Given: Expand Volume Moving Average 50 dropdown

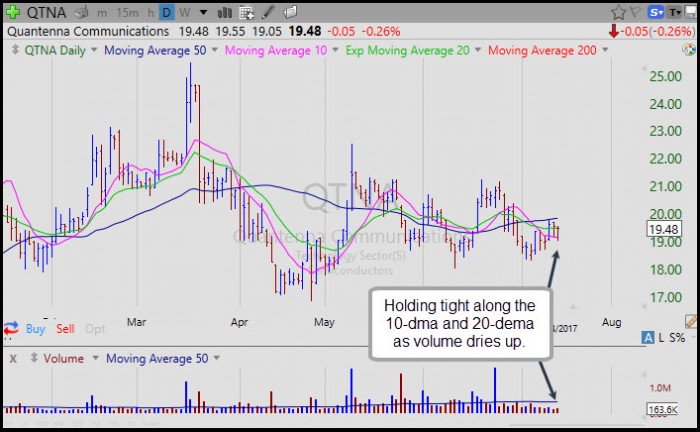Looking at the screenshot, I should 217,358.
